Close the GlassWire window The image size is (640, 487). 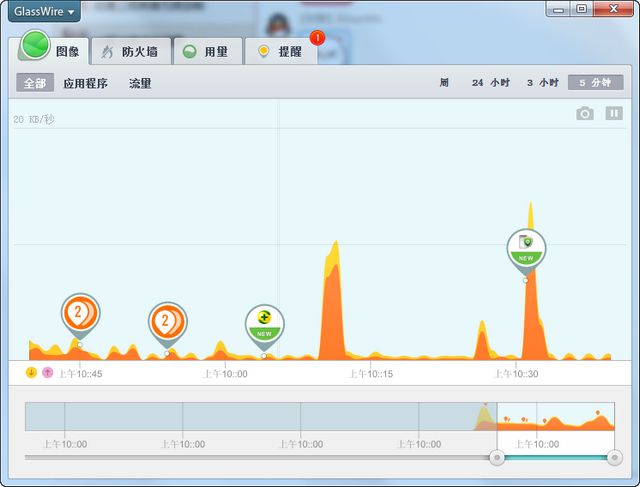coord(613,9)
